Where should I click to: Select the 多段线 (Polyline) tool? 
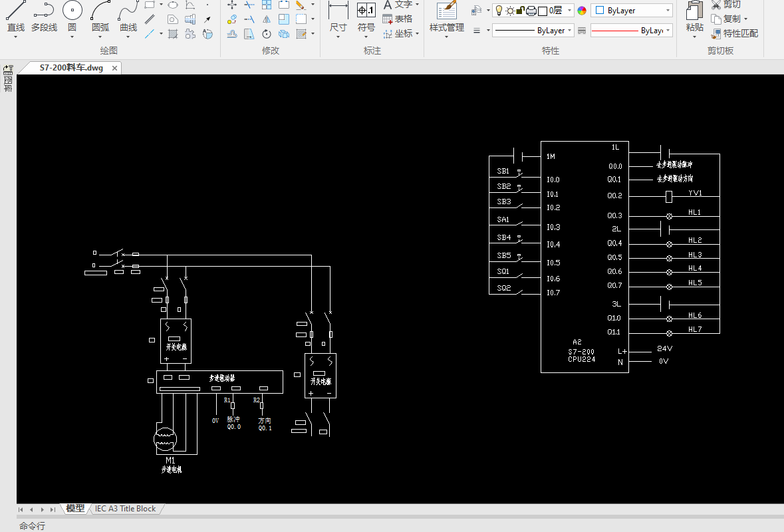tap(44, 18)
